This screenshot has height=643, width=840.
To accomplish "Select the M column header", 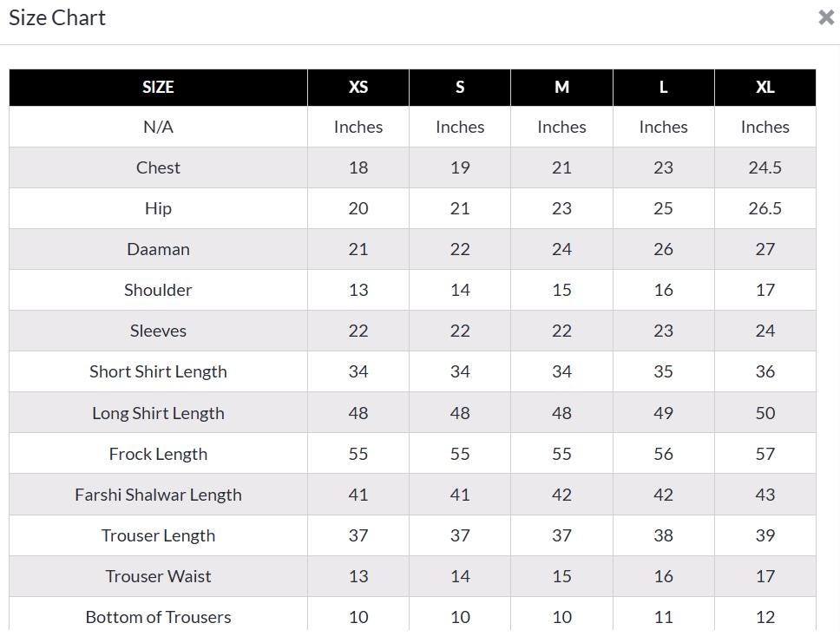I will click(x=561, y=87).
